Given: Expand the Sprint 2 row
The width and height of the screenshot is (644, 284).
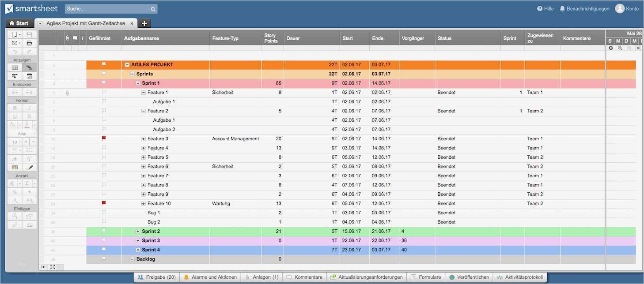Looking at the screenshot, I should pos(138,232).
